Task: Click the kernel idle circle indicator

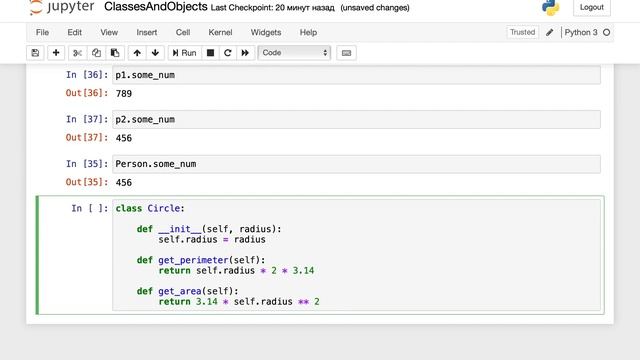Action: point(607,32)
